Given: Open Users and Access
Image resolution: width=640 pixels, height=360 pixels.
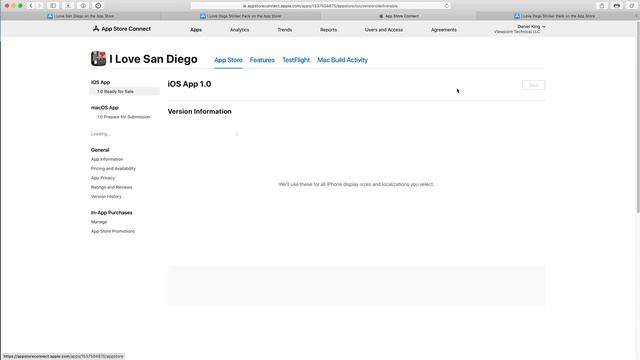Looking at the screenshot, I should coord(384,30).
